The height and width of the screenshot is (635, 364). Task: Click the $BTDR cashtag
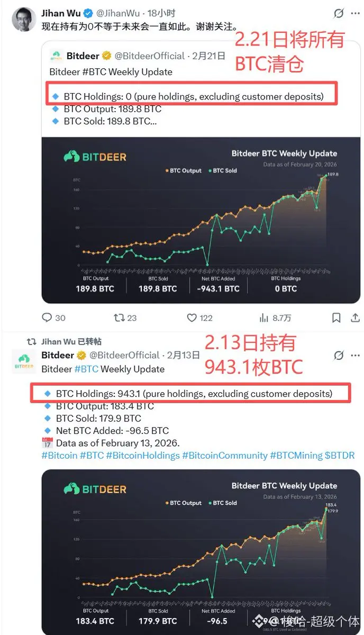click(x=340, y=455)
